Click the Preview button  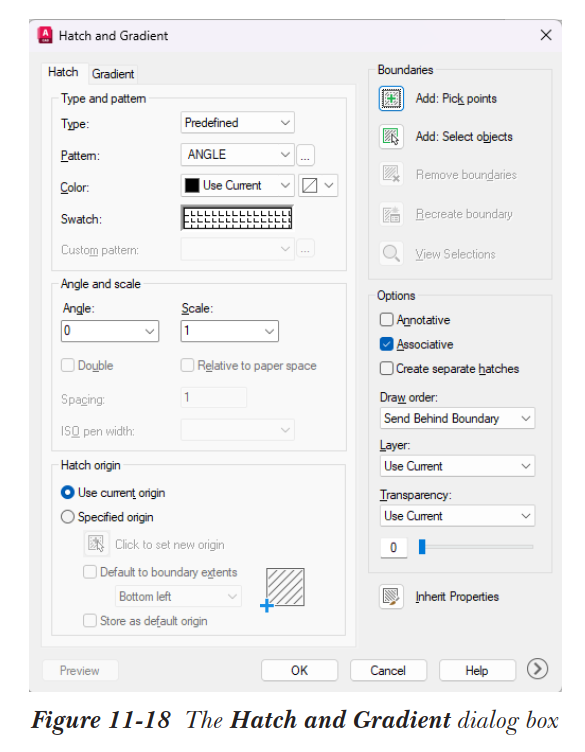coord(80,670)
